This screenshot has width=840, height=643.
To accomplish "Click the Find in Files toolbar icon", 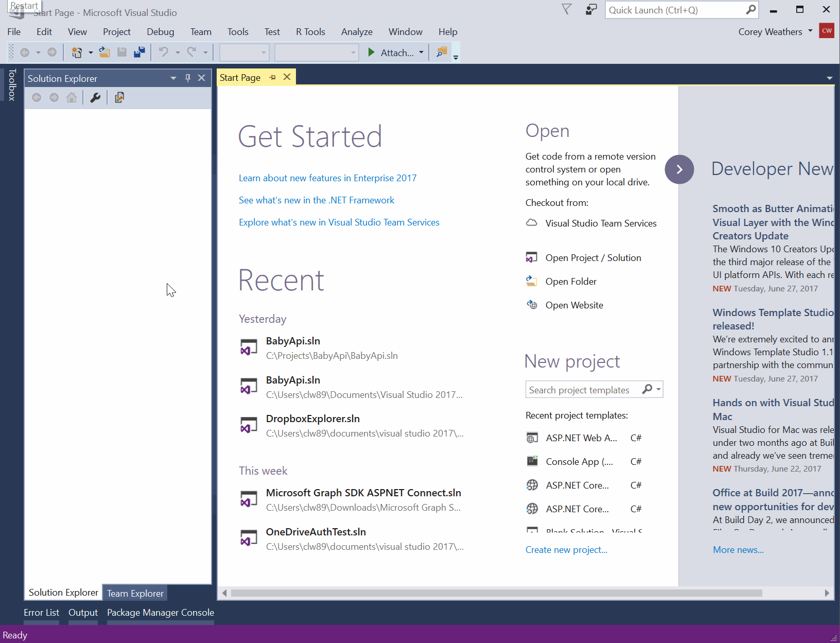I will [x=442, y=52].
